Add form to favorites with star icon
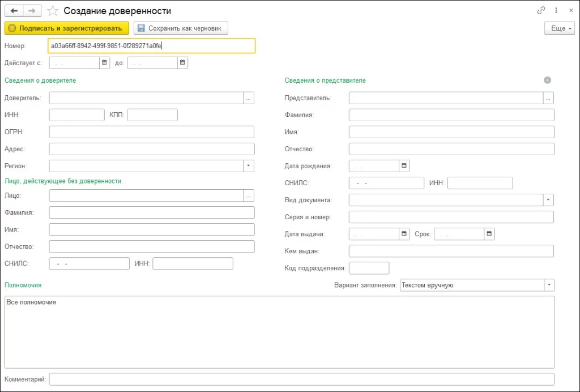Viewport: 580px width, 392px height. 53,11
